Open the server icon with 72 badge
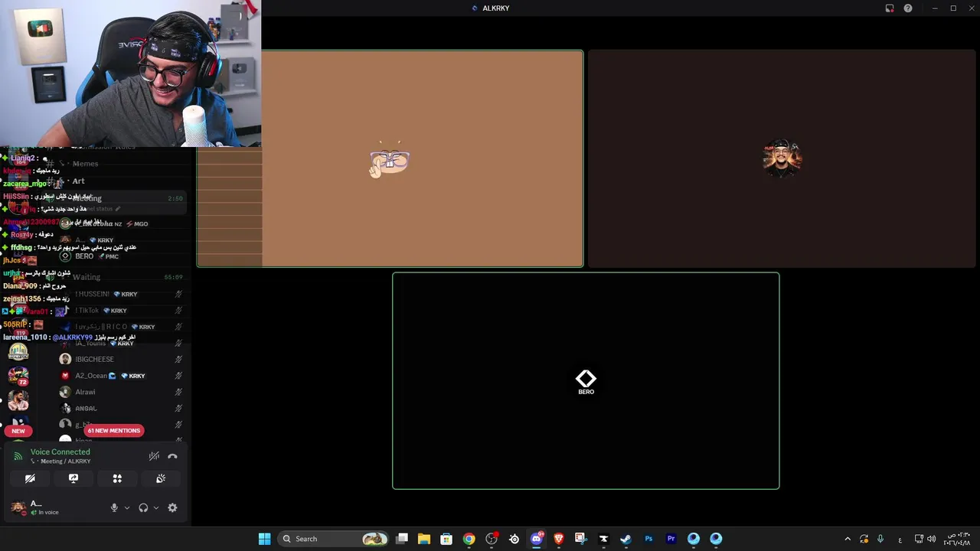Viewport: 980px width, 551px height. pos(18,375)
